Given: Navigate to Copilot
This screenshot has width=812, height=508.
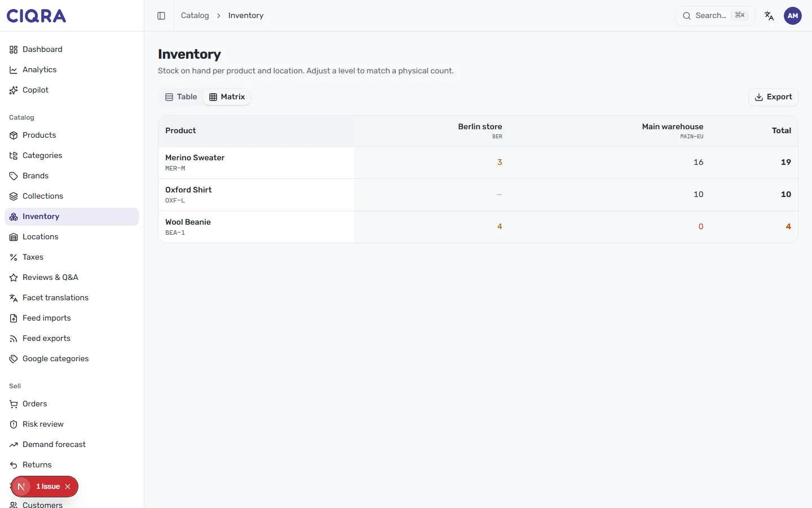Looking at the screenshot, I should tap(72, 90).
